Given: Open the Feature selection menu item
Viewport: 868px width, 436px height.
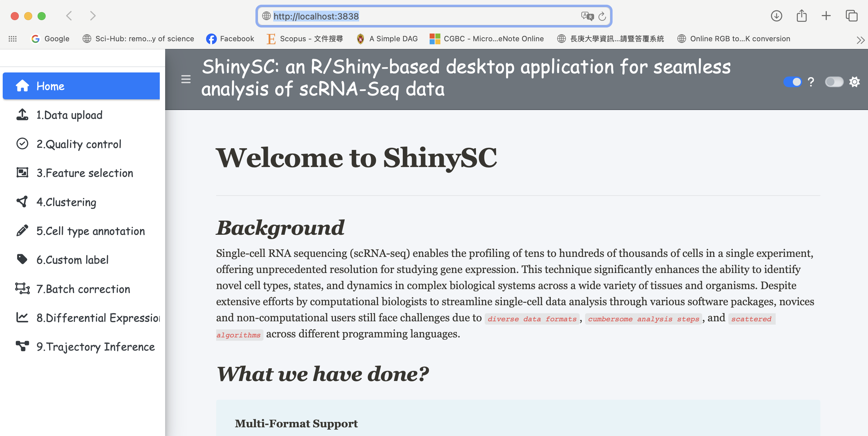Looking at the screenshot, I should [x=84, y=173].
